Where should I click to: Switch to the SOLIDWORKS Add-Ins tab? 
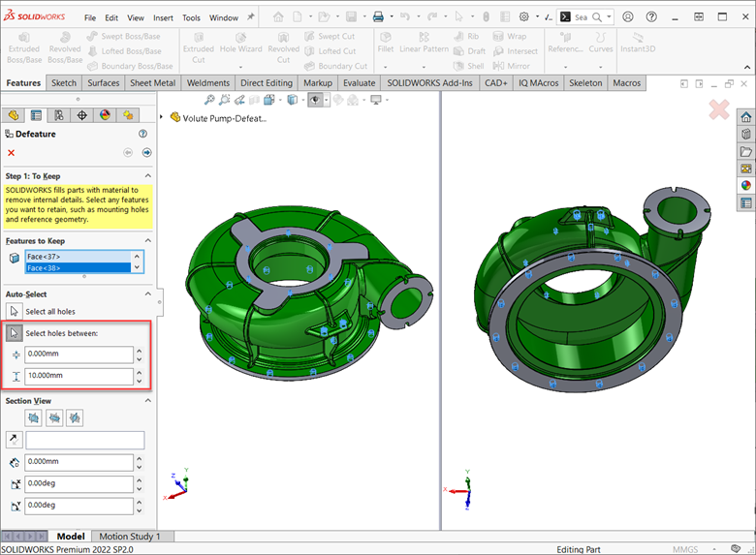429,83
